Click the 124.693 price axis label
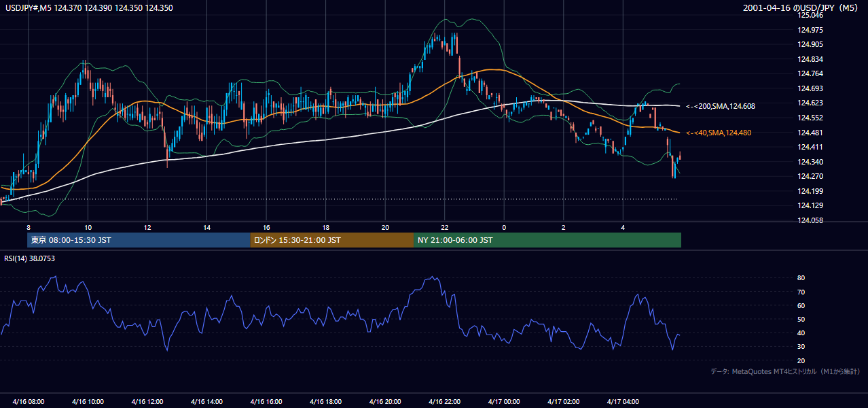The image size is (868, 408). pyautogui.click(x=810, y=88)
